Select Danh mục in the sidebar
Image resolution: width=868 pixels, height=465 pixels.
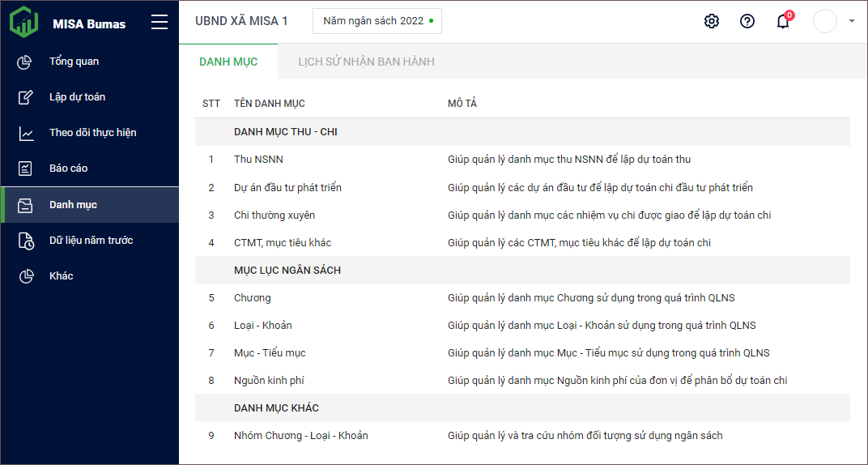[73, 205]
